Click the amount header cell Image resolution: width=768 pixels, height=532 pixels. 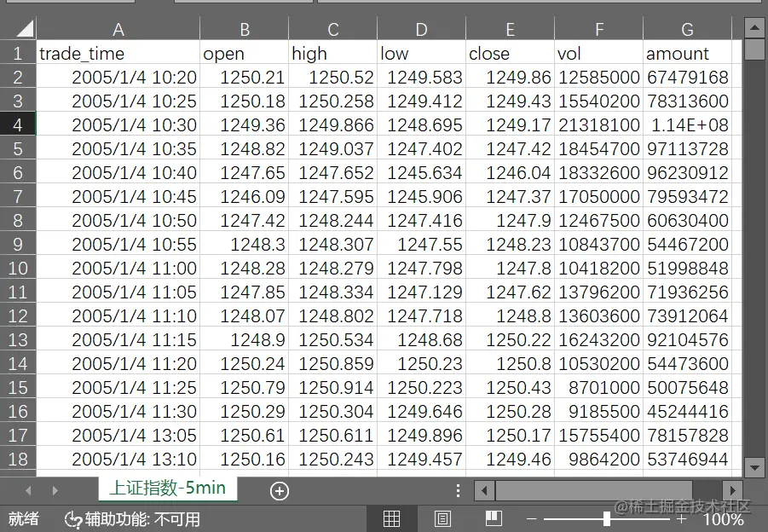tap(688, 53)
